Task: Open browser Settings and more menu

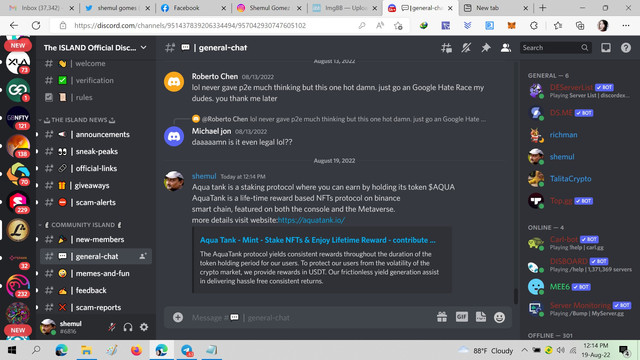Action: (x=626, y=26)
